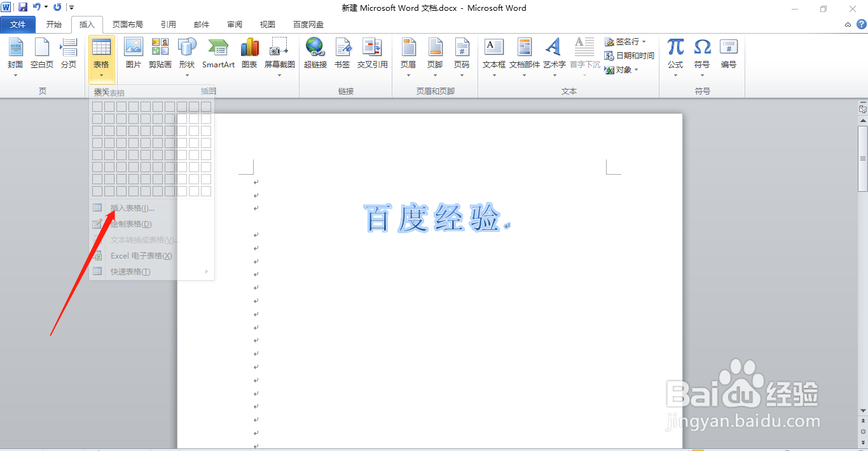Image resolution: width=868 pixels, height=451 pixels.
Task: Expand the Quick Tables (快速表格) submenu
Action: [206, 272]
